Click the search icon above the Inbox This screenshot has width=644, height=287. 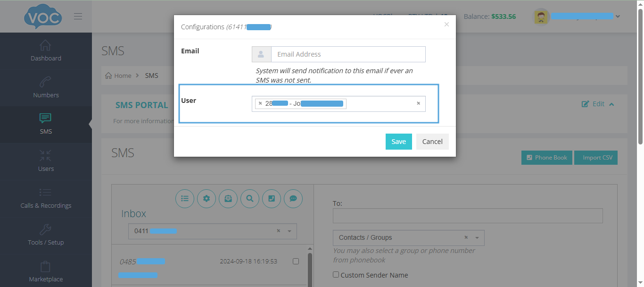pyautogui.click(x=250, y=199)
